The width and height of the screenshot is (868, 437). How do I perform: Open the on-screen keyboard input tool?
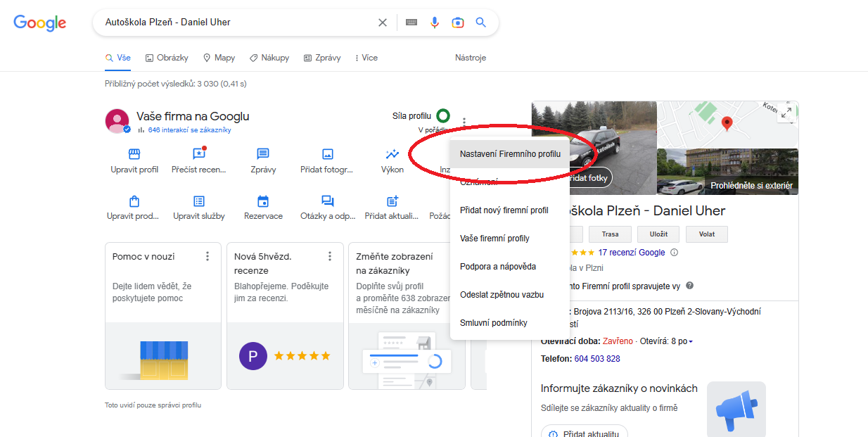tap(411, 23)
